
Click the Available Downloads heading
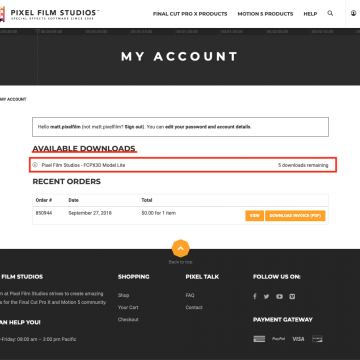84,148
